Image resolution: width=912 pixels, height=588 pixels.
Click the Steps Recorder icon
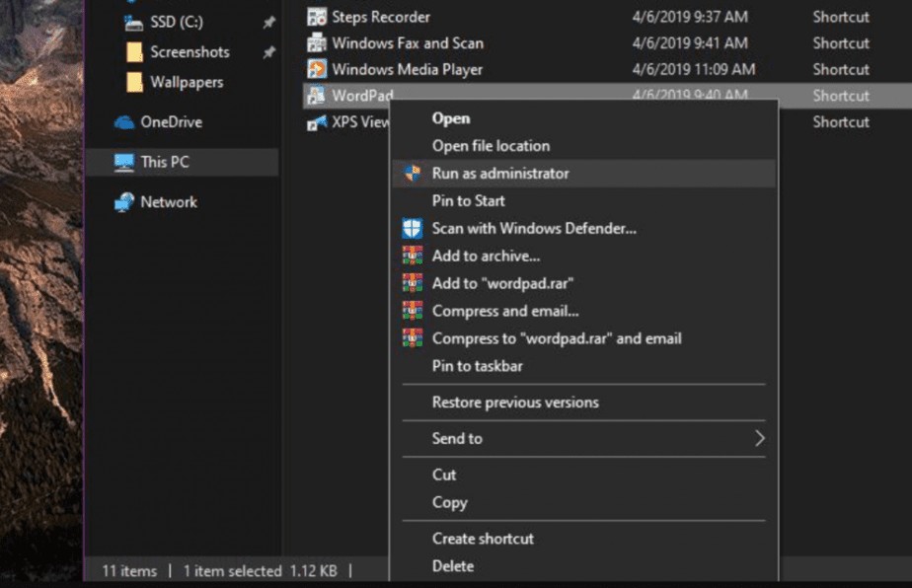319,17
